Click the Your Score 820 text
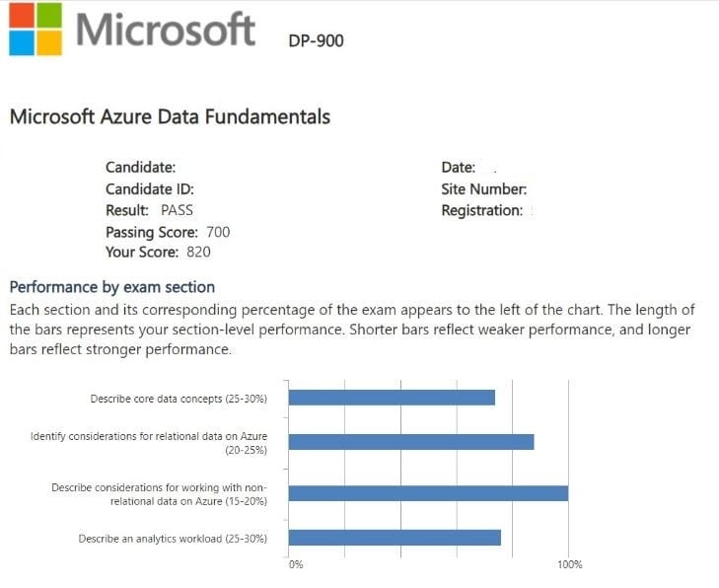This screenshot has height=588, width=719. (158, 252)
